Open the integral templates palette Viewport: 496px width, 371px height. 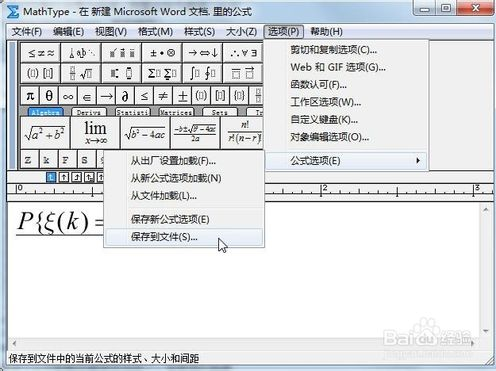click(x=202, y=73)
